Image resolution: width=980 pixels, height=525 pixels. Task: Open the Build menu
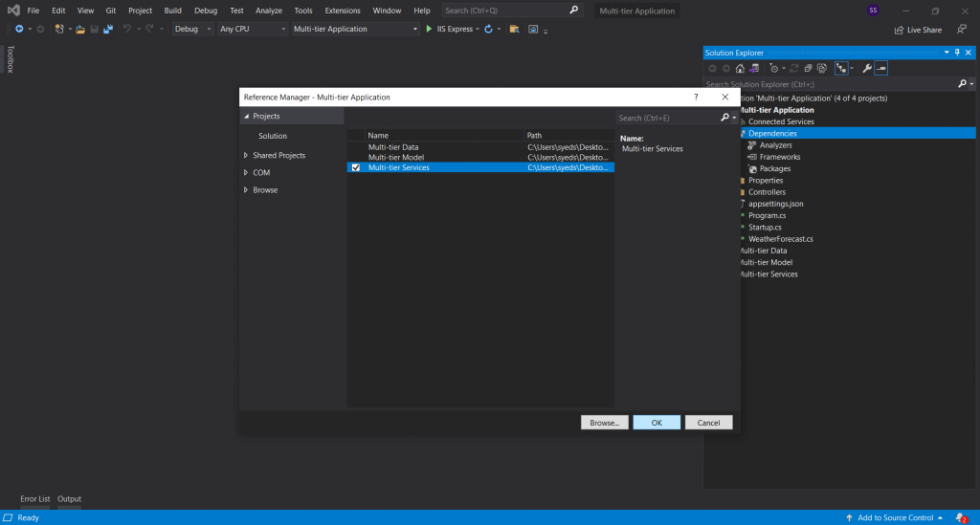point(172,11)
